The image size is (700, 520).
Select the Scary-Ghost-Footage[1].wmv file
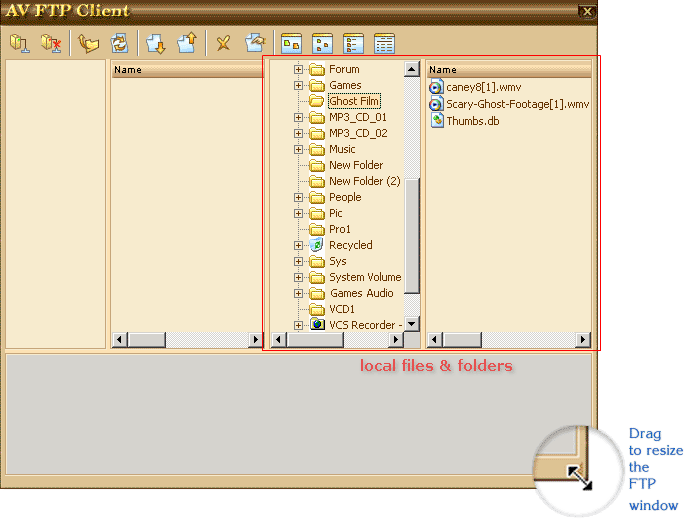coord(509,104)
